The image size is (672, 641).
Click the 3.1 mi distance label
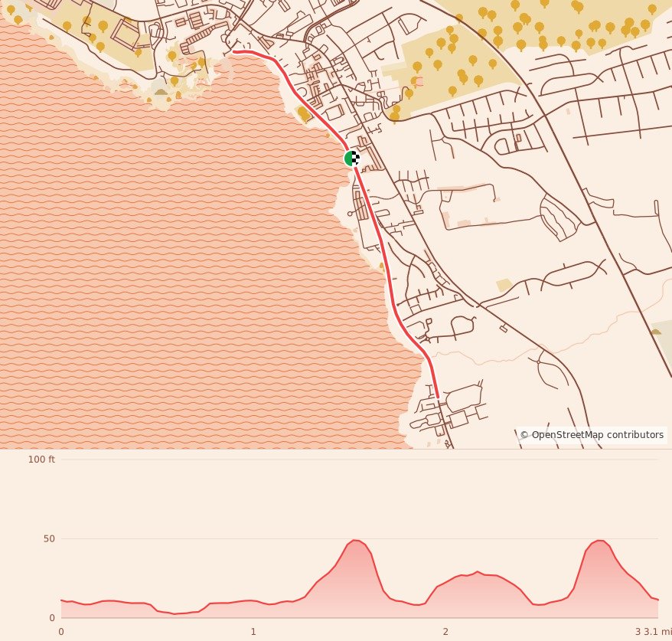658,632
